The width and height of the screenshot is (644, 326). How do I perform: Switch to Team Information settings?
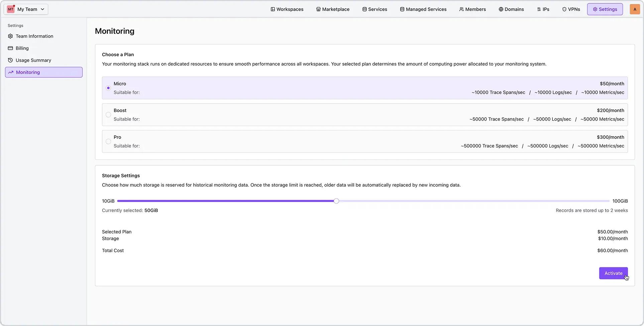tap(34, 36)
